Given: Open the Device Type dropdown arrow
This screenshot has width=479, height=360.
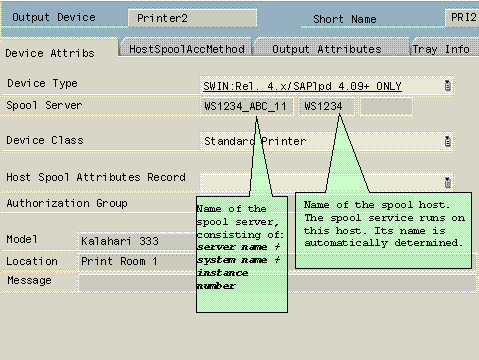Looking at the screenshot, I should (x=448, y=86).
